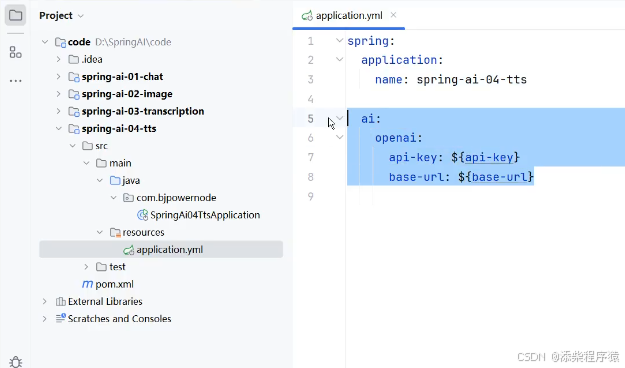Open the Project tool window icon
This screenshot has width=625, height=368.
(15, 16)
